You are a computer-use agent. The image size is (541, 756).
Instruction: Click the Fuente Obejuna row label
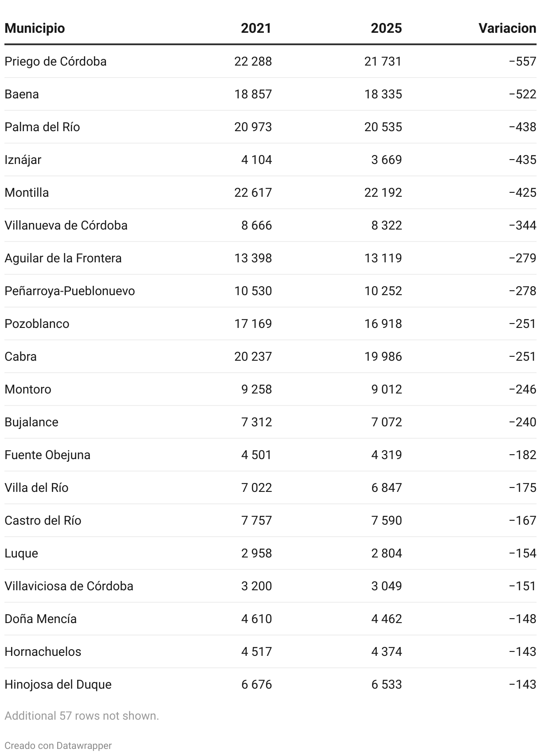[47, 455]
